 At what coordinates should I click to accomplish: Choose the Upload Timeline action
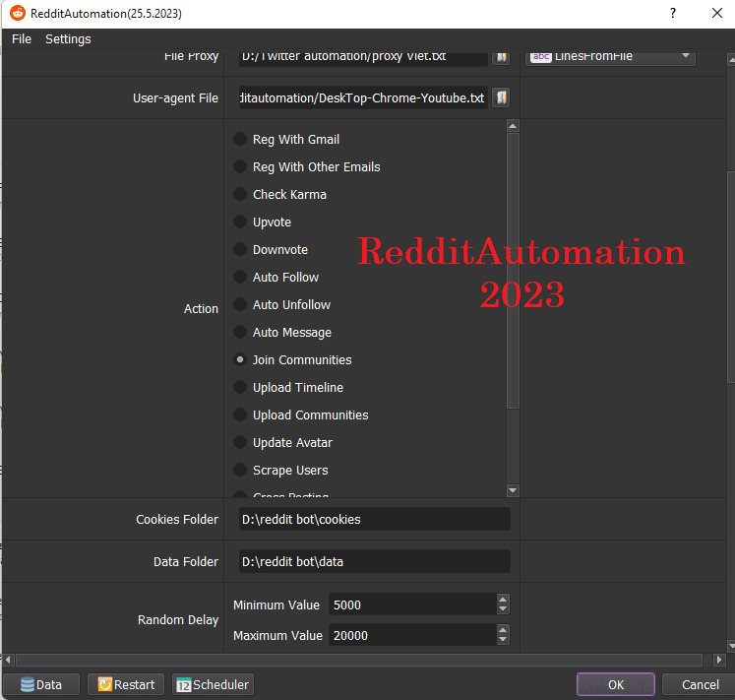[x=240, y=387]
